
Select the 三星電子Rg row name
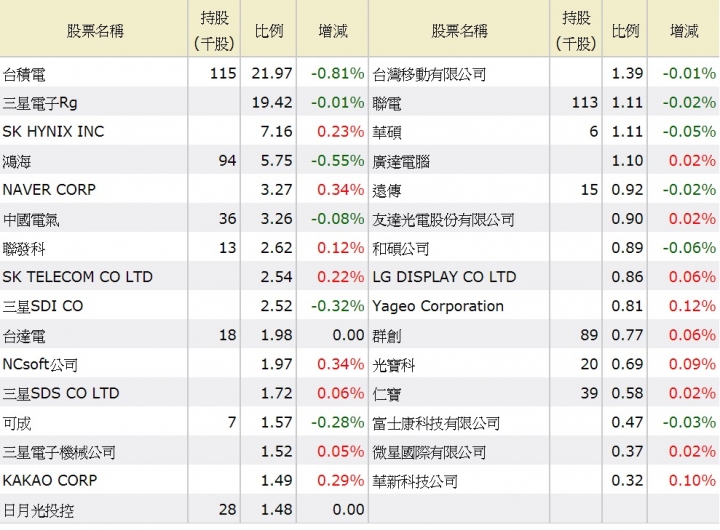point(40,103)
